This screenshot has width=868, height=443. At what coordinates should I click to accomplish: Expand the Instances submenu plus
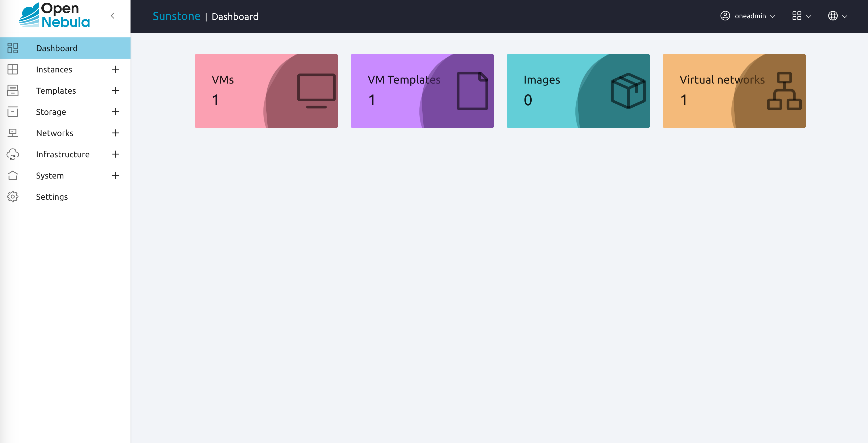pos(116,70)
